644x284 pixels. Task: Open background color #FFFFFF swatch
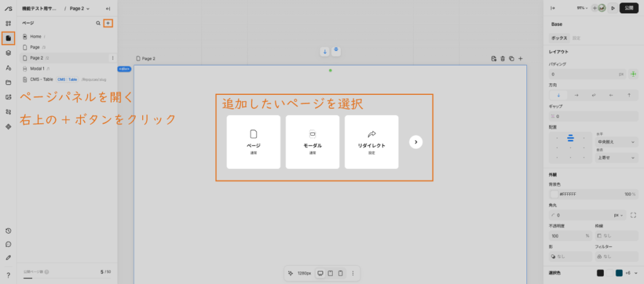pos(555,194)
